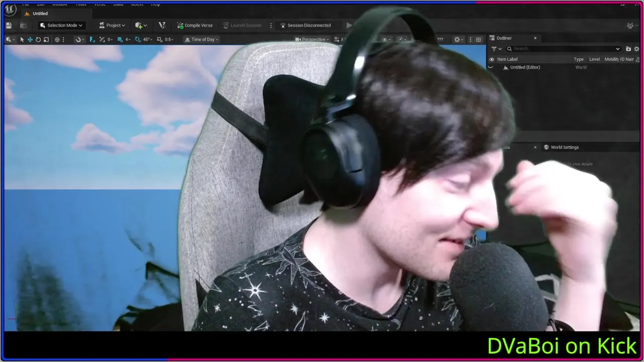Close the Outliner tab
The width and height of the screenshot is (644, 362).
coord(535,38)
